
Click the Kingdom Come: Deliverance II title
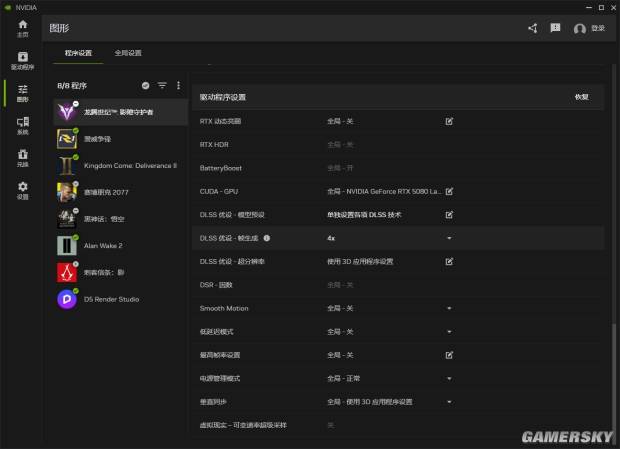[x=130, y=165]
